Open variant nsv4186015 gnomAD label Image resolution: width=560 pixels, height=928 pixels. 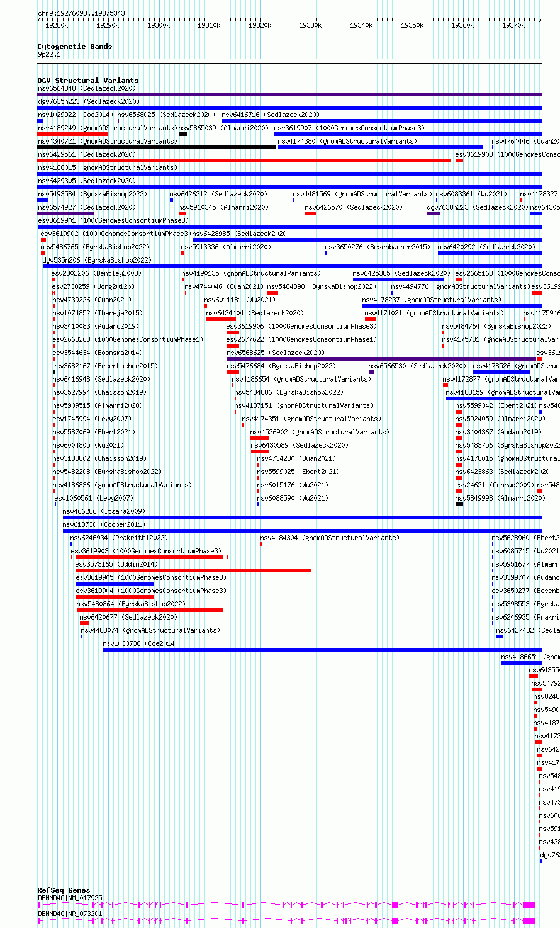point(108,167)
